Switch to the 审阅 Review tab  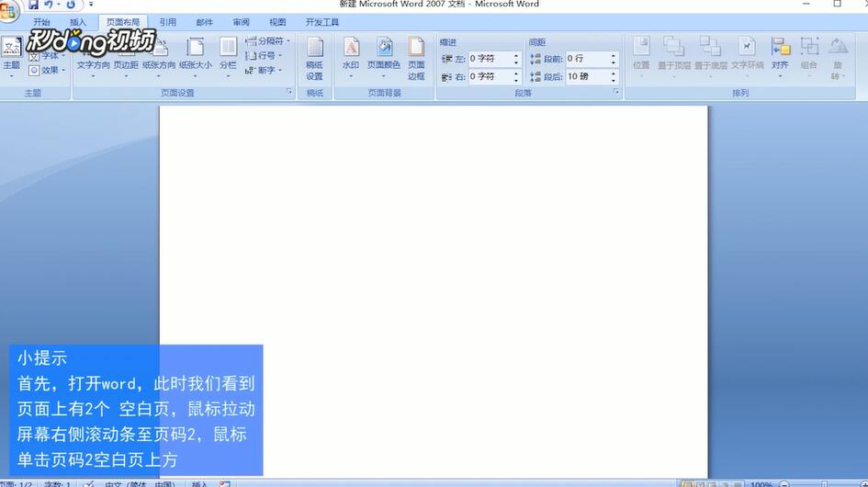coord(241,22)
